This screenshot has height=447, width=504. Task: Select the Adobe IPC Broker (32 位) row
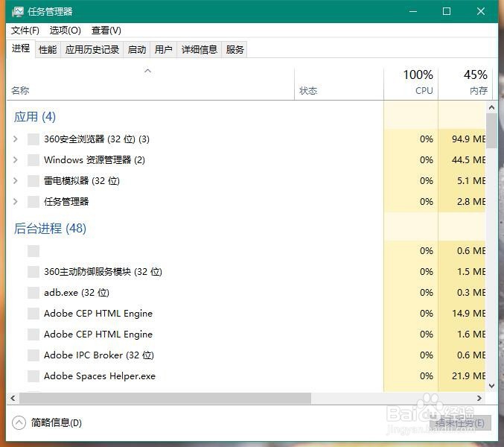[x=246, y=355]
